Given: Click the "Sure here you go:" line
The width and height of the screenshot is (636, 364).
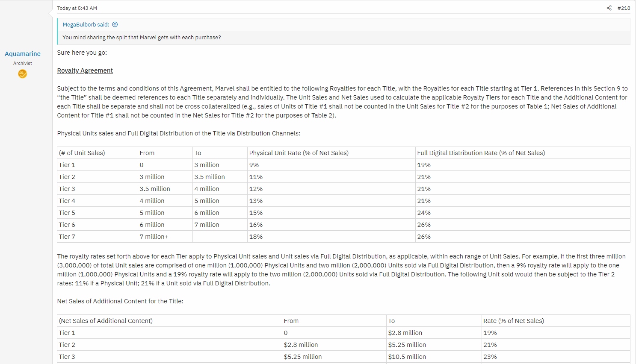Looking at the screenshot, I should [82, 53].
